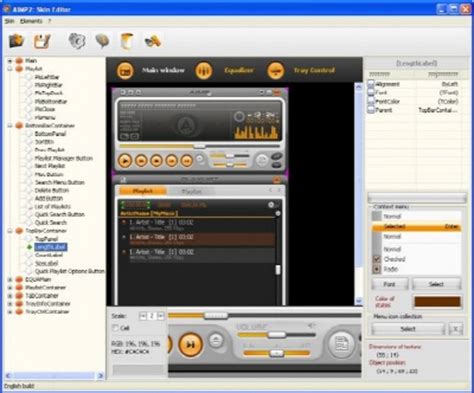Screen dimensions: 474x393
Task: Open the gear settings toolbar icon
Action: pos(77,41)
